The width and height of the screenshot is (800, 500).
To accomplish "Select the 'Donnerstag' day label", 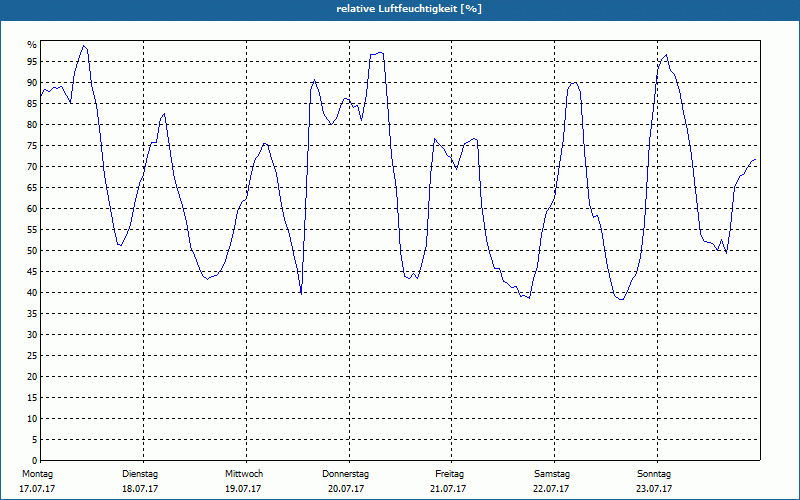I will pos(345,474).
